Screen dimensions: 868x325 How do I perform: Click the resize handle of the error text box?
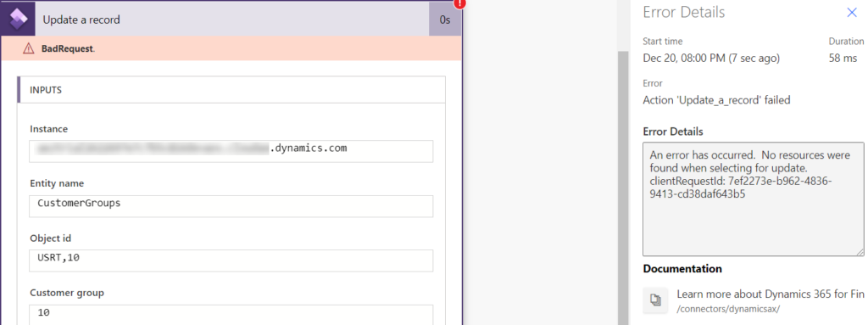coord(860,252)
